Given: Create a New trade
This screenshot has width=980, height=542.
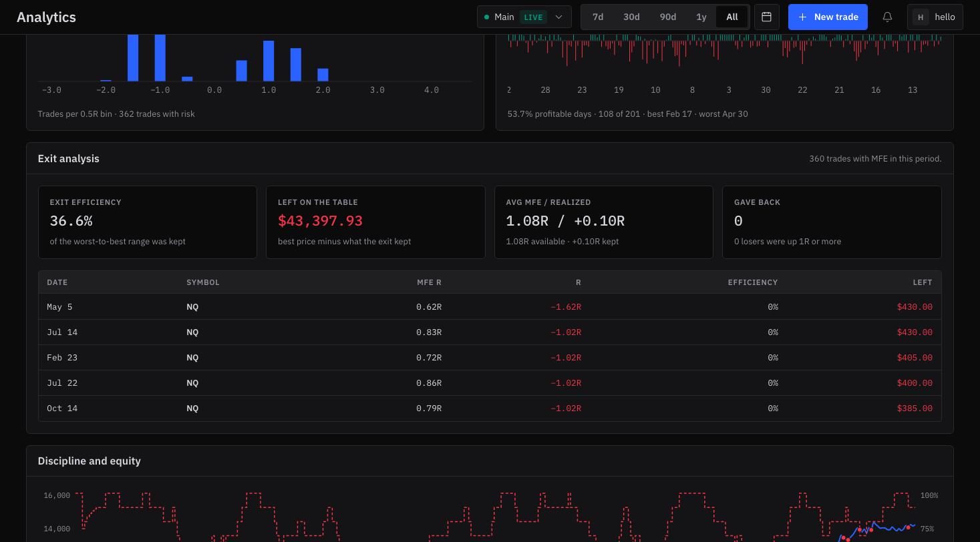Looking at the screenshot, I should coord(828,17).
